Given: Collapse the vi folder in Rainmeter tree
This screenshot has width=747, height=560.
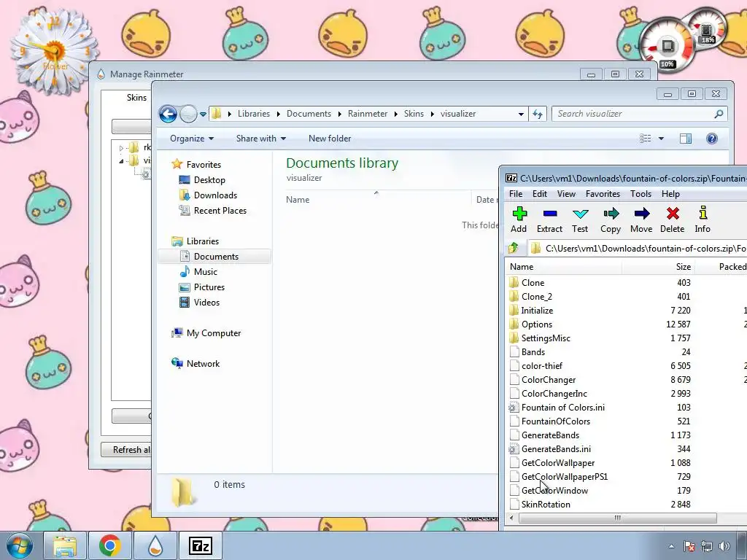Looking at the screenshot, I should click(x=121, y=161).
